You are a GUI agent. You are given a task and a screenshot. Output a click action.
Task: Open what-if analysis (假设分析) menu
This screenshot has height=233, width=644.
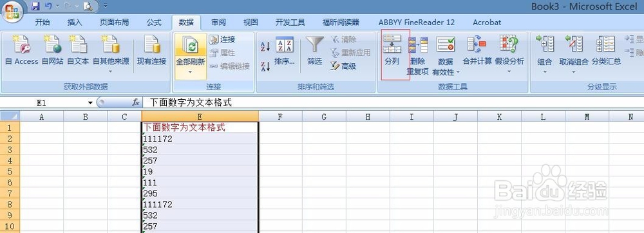[509, 53]
